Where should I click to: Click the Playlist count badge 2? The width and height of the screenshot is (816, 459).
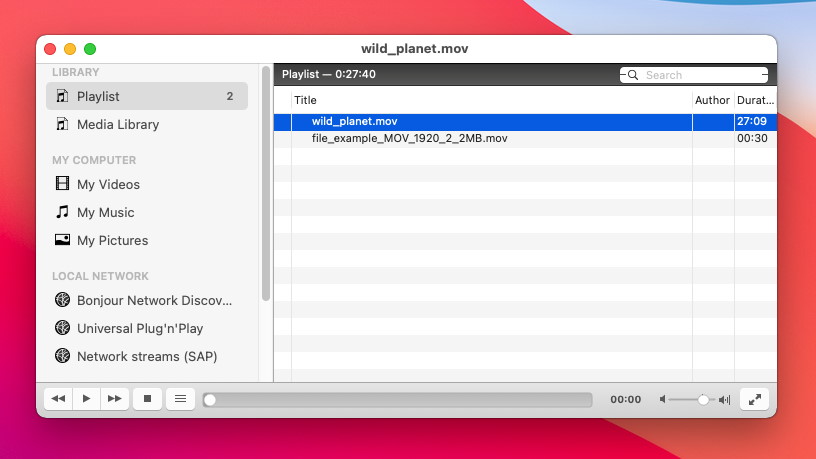(x=230, y=96)
